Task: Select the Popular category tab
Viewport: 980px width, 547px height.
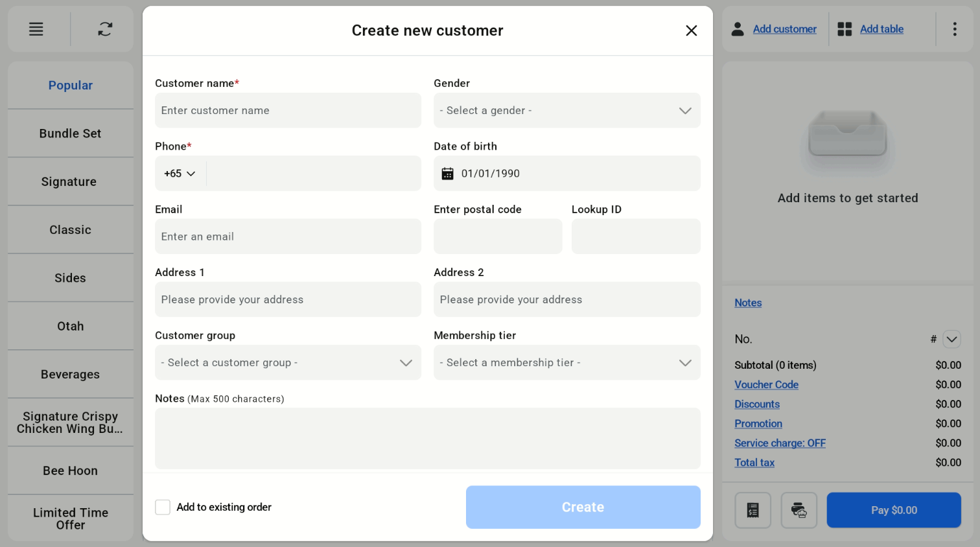Action: [x=71, y=86]
